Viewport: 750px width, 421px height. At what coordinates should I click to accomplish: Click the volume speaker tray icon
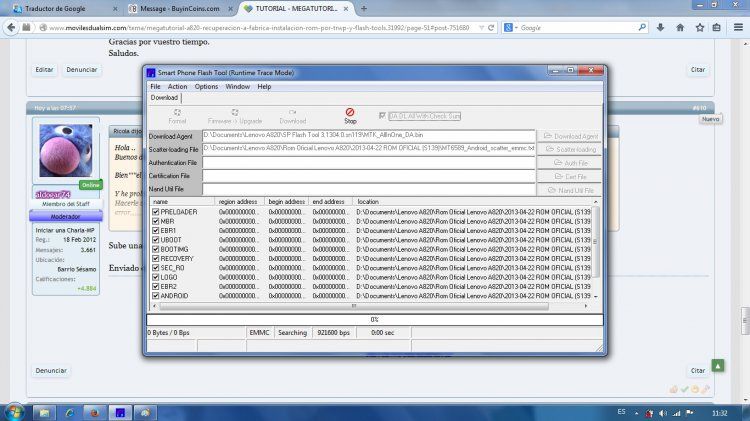point(662,413)
